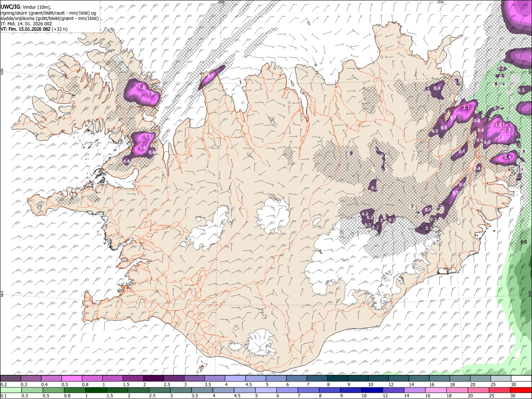Click the 0.1 legend label
Image resolution: width=532 pixels, height=399 pixels.
point(3,397)
